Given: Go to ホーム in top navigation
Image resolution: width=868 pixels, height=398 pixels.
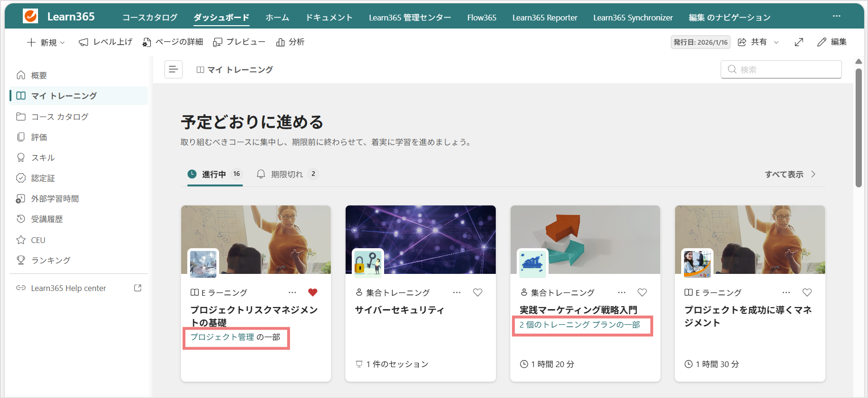Looking at the screenshot, I should coord(277,18).
